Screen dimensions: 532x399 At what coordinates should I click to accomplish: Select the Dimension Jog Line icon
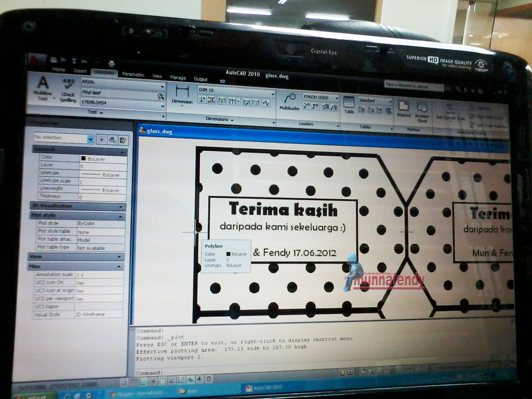266,103
